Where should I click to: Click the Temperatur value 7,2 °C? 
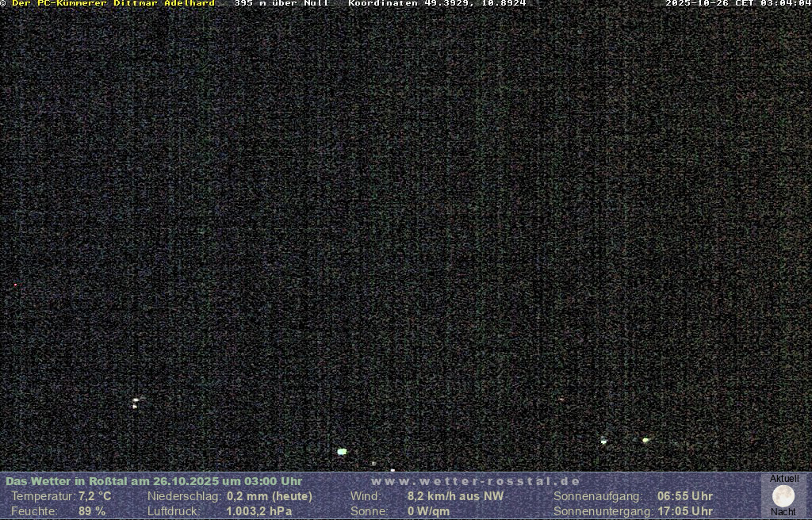94,496
